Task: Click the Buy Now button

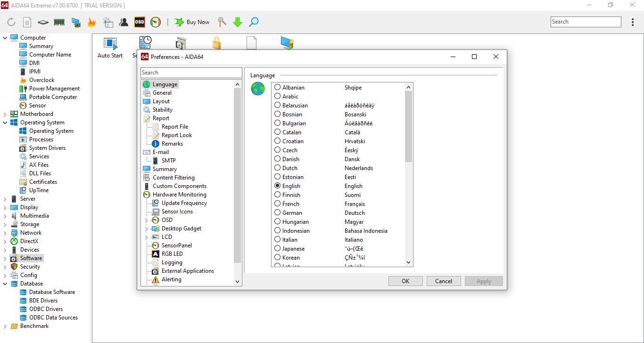Action: point(192,22)
